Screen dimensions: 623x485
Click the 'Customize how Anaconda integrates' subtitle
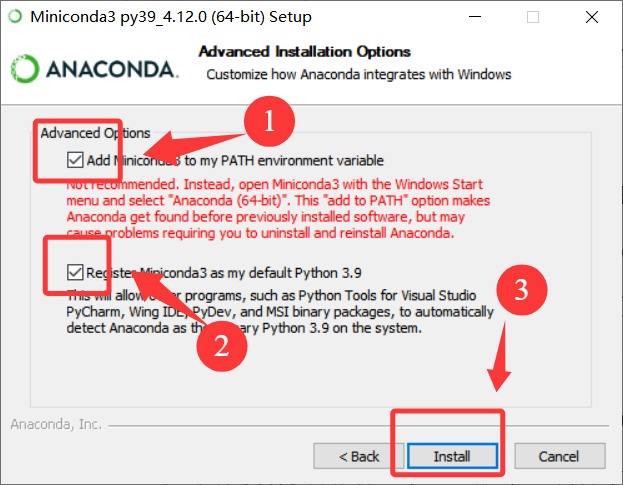click(x=358, y=74)
